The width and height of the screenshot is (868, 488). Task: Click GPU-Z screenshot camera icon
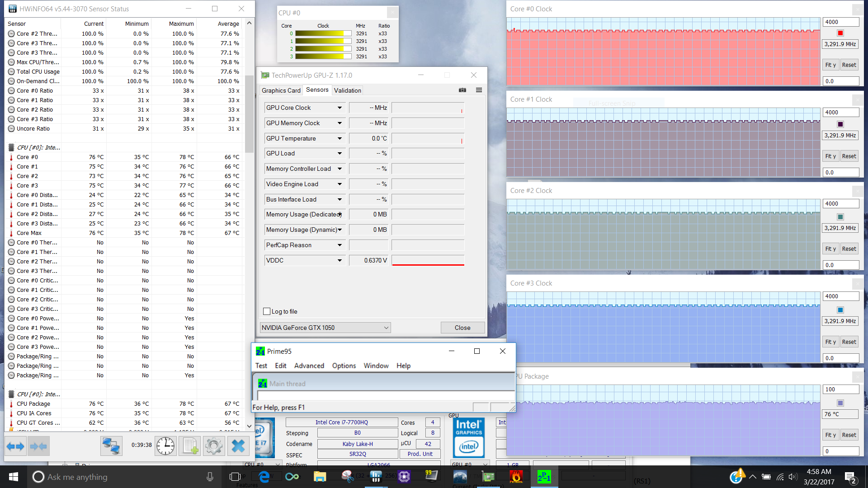point(462,90)
